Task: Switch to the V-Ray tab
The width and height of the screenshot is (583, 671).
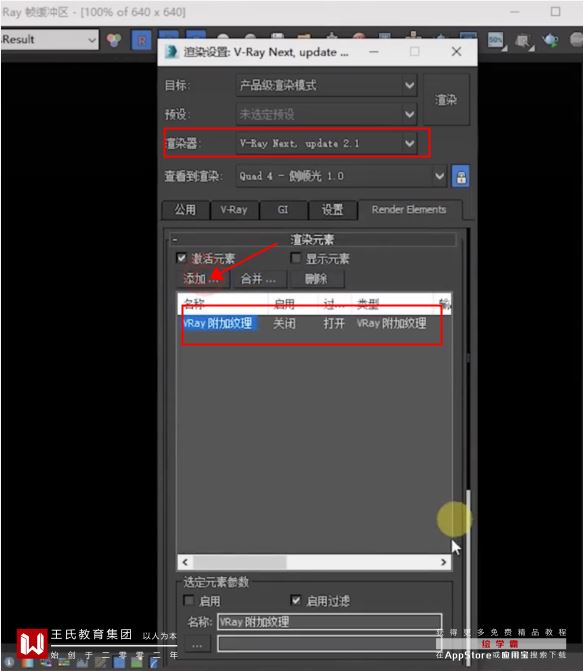Action: tap(234, 210)
